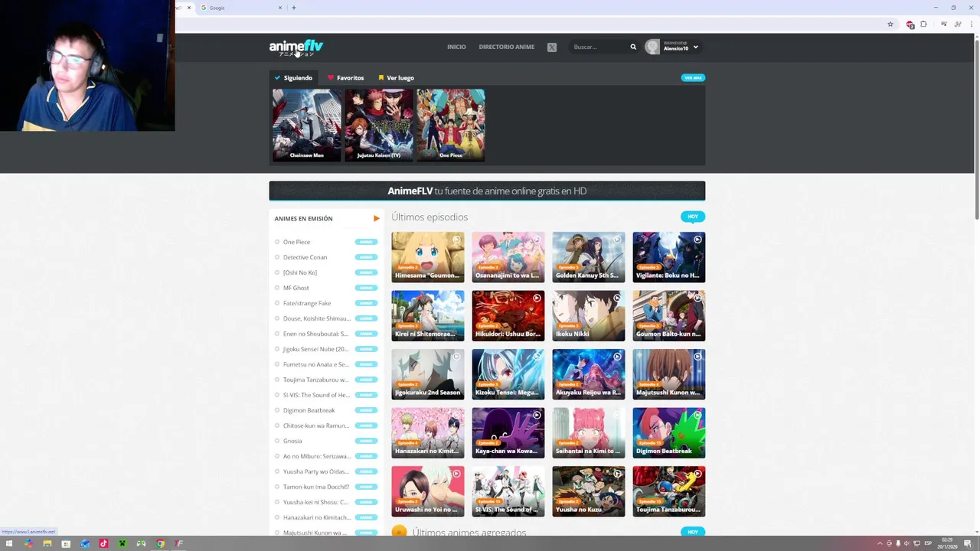Open Microsoft Store from taskbar
The width and height of the screenshot is (980, 551).
pos(66,544)
